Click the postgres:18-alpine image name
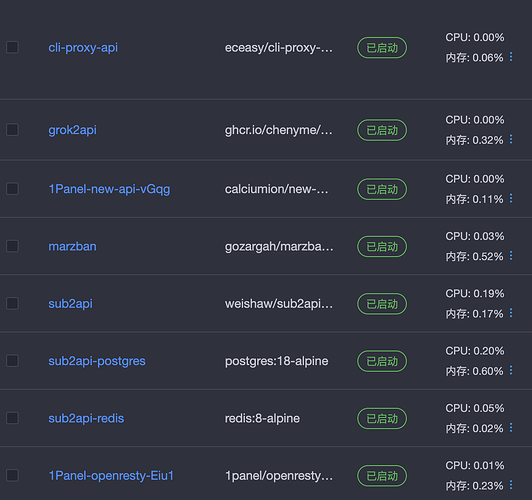Viewport: 532px width, 500px height. point(277,361)
